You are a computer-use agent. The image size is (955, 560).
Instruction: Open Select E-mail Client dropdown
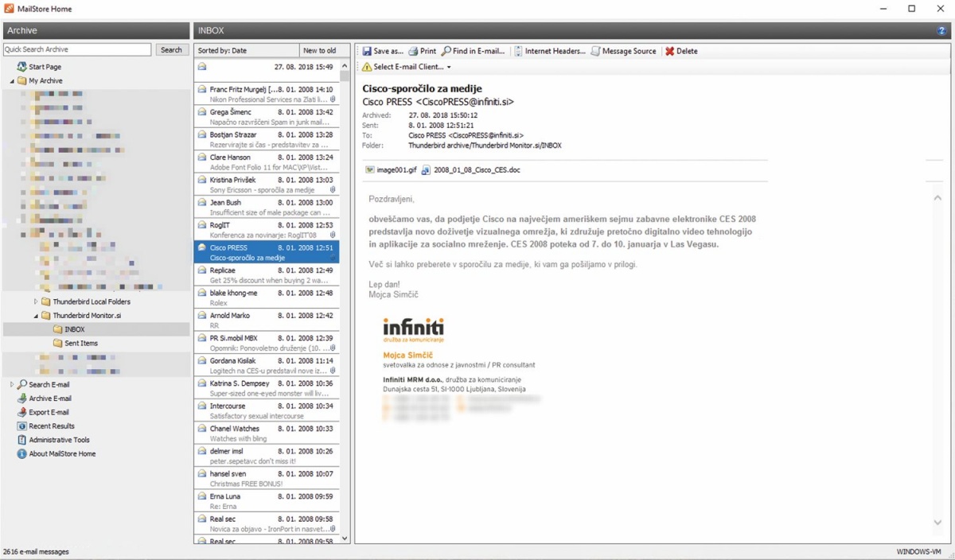click(x=407, y=67)
